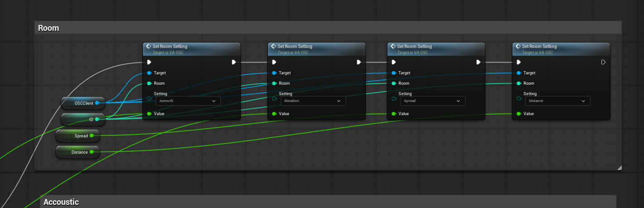Click the Value pin on the Distance node
The width and height of the screenshot is (644, 208).
[x=519, y=113]
